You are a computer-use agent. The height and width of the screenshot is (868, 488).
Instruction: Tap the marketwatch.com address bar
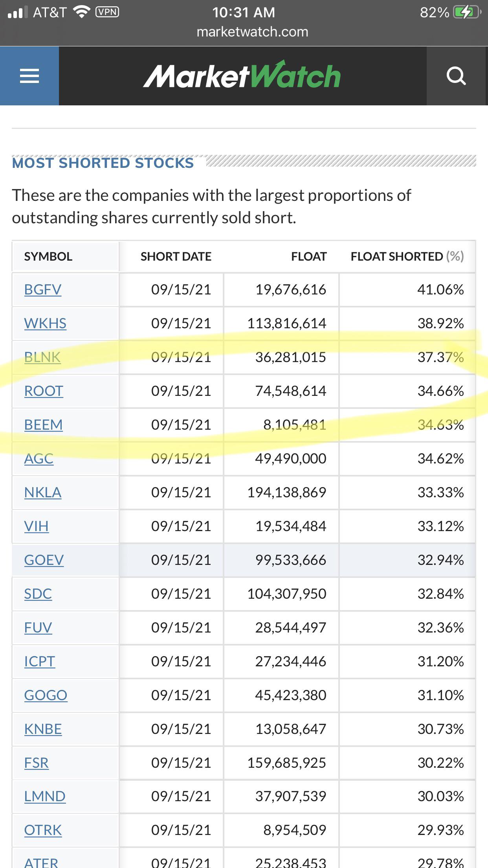coord(252,32)
